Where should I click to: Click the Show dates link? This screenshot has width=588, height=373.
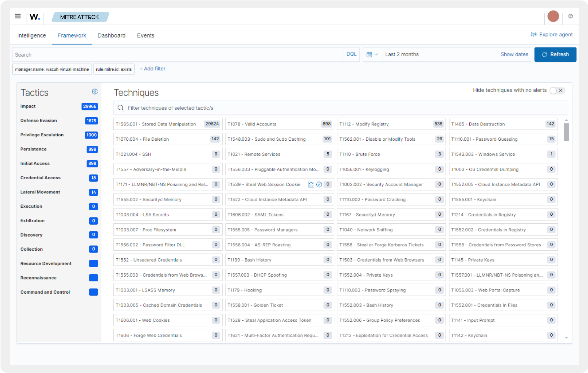click(x=514, y=54)
